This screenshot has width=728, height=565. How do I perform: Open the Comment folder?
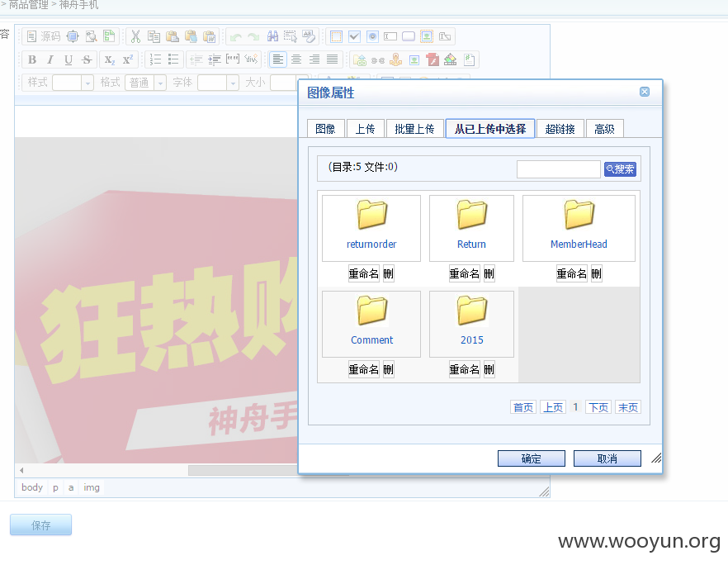tap(371, 324)
